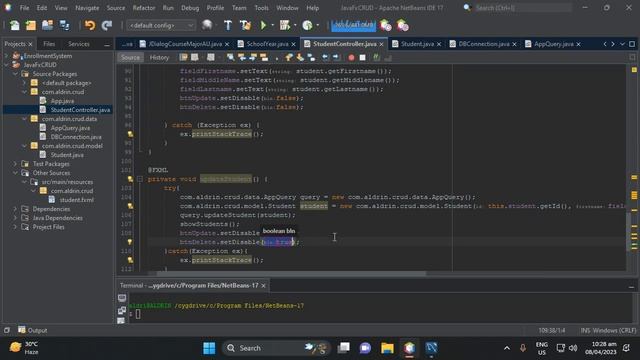Switch to the Files panel tab
Screen dimensions: 640x360
click(49, 44)
